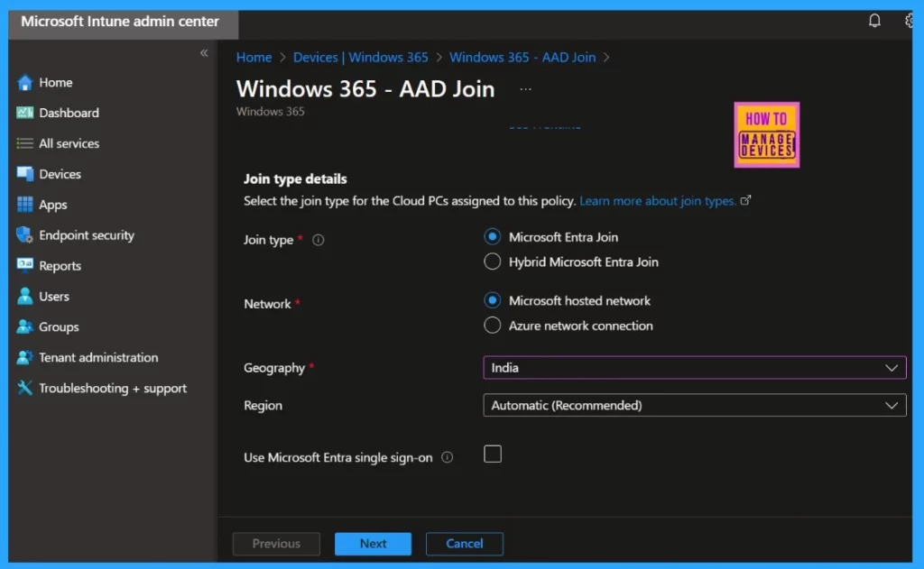
Task: Click the Endpoint security shield icon
Action: (24, 235)
